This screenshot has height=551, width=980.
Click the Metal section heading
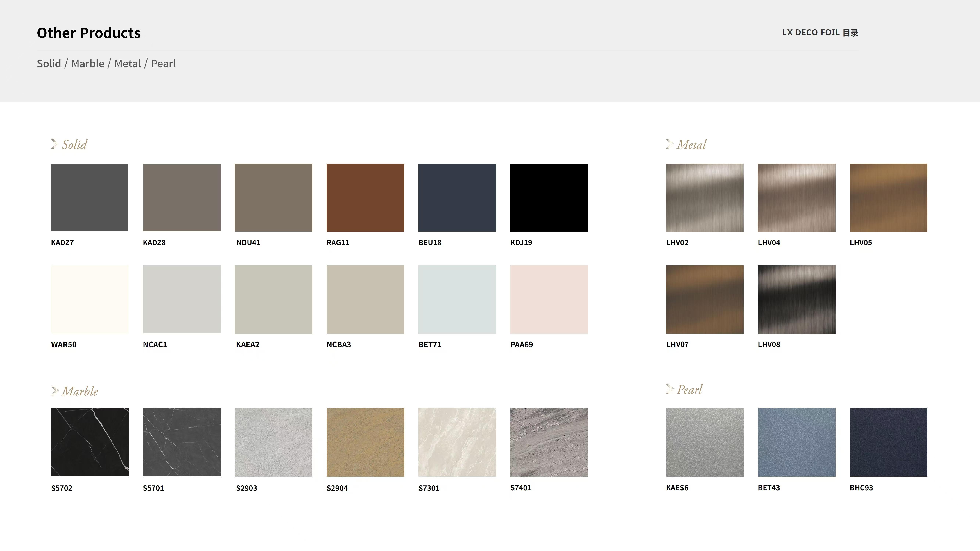tap(691, 145)
